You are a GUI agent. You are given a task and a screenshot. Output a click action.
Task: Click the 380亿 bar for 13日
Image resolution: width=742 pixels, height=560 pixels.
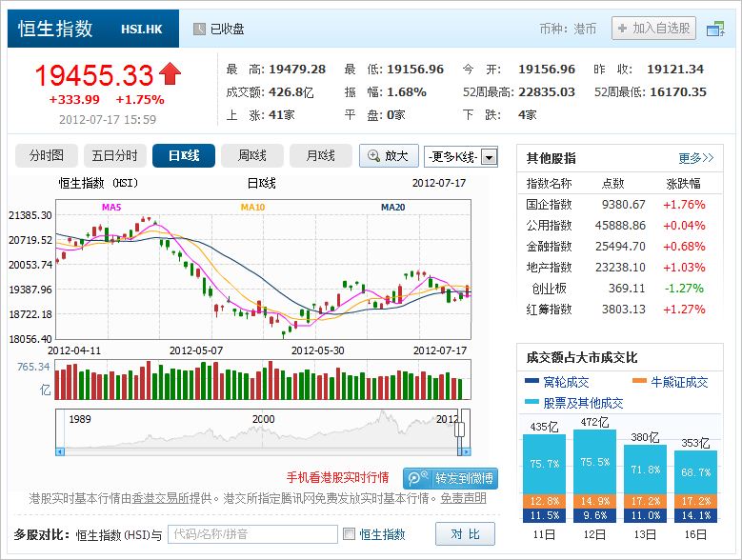point(646,484)
